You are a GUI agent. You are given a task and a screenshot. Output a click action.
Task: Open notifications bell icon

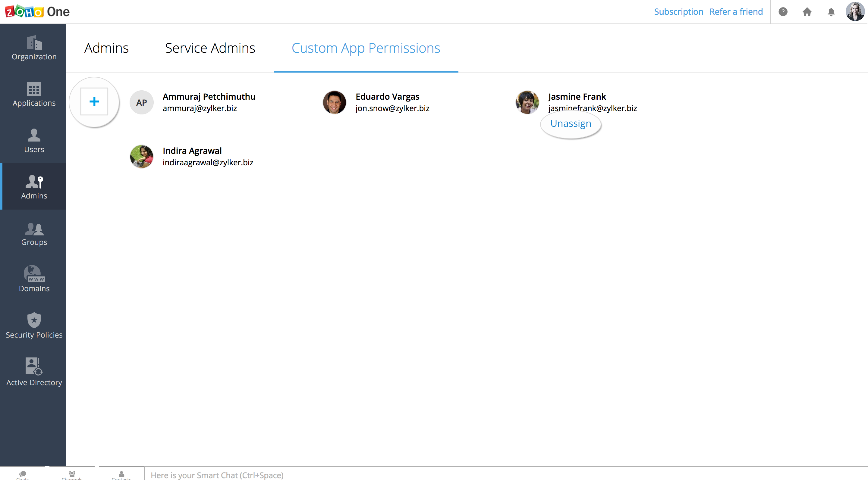(x=831, y=12)
